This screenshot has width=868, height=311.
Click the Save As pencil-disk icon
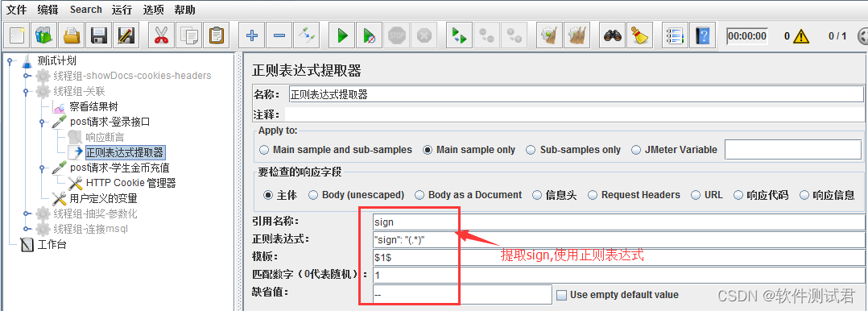(126, 36)
